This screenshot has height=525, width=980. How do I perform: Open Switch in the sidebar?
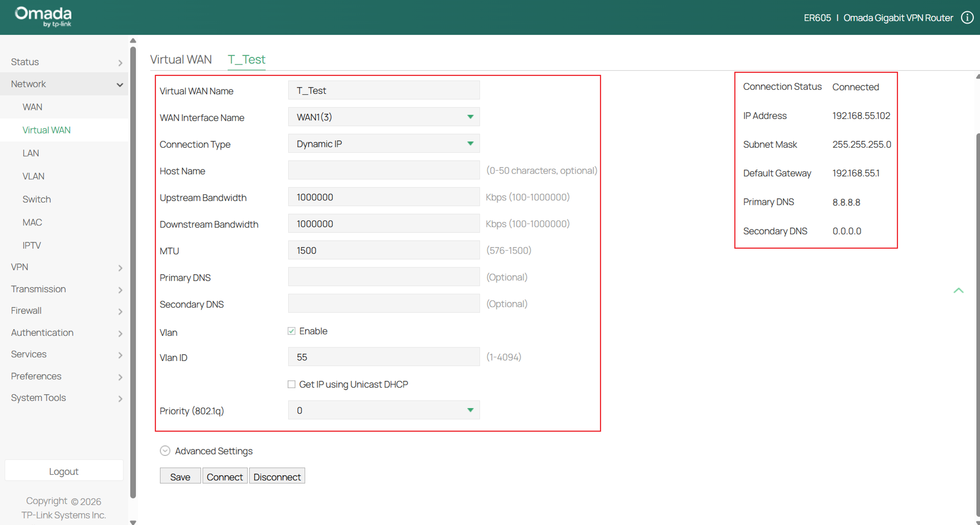coord(64,199)
